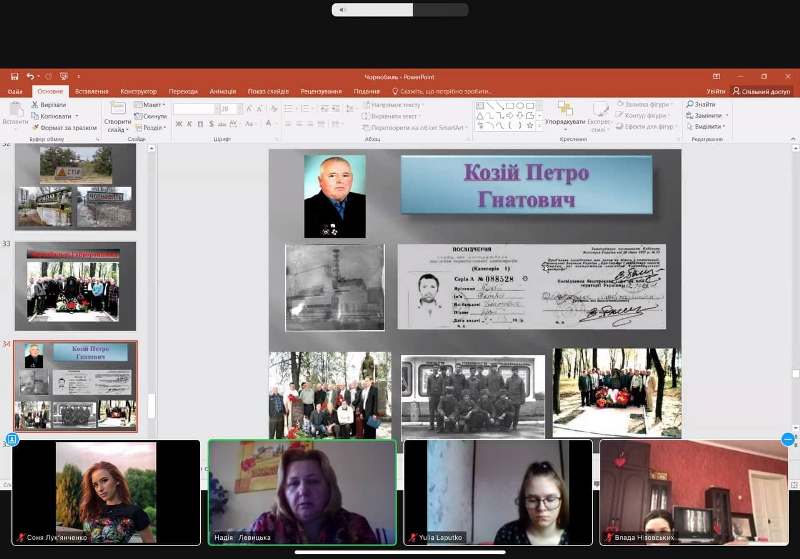Screen dimensions: 800x559
Task: Open the font size combo box
Action: (231, 109)
